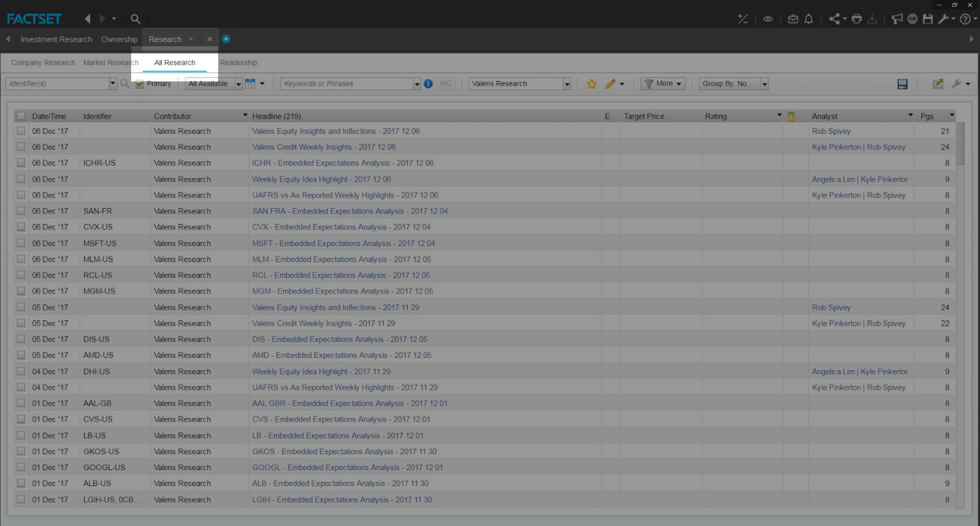Screen dimensions: 980x526
Task: Click the share icon
Action: click(x=834, y=19)
